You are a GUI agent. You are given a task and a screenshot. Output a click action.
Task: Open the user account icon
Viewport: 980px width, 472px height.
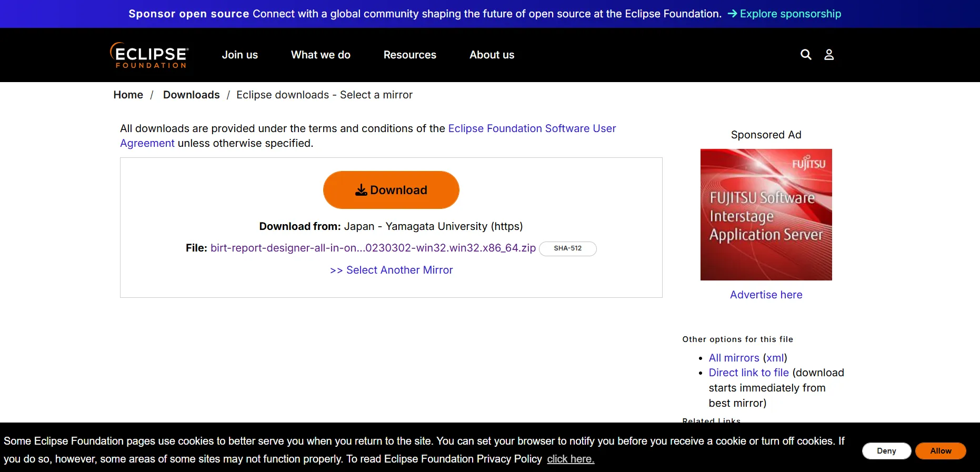coord(829,55)
